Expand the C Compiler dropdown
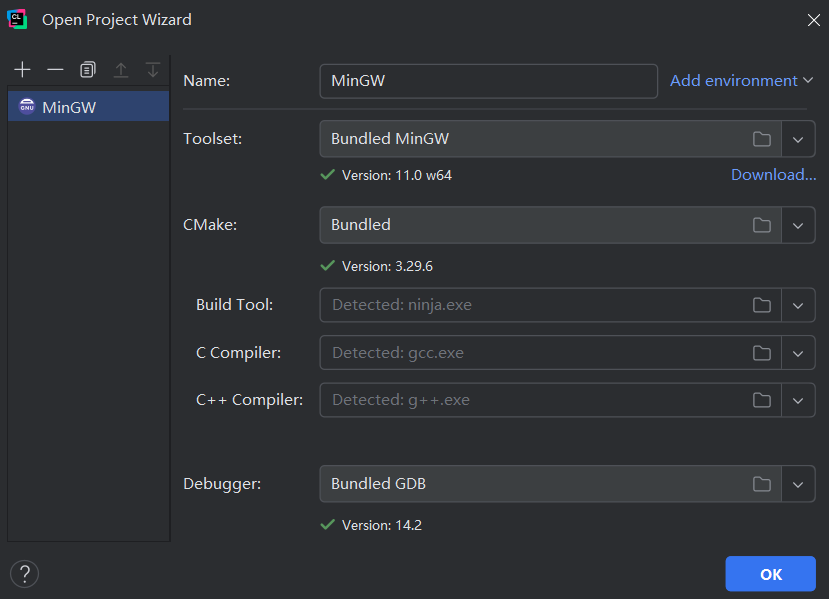829x599 pixels. [x=798, y=353]
